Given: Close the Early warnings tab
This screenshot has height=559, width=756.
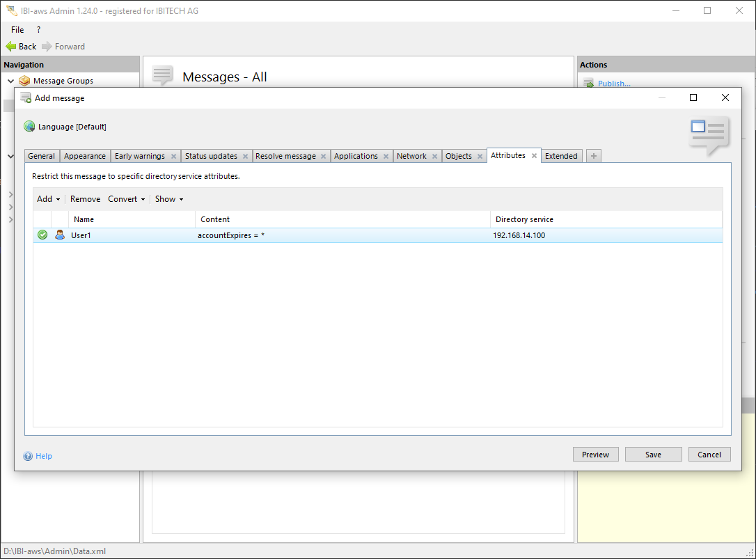Looking at the screenshot, I should [173, 157].
